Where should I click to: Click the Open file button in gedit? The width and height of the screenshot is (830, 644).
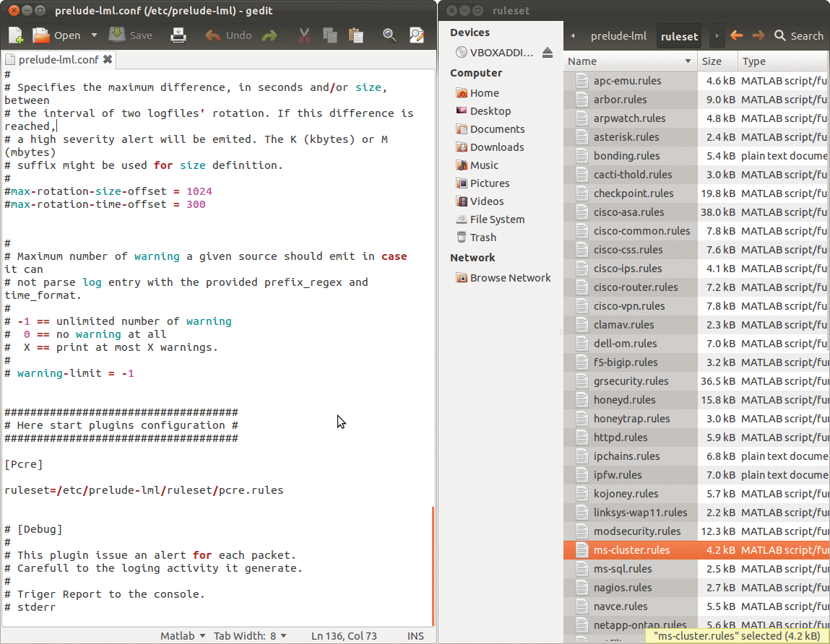point(56,35)
